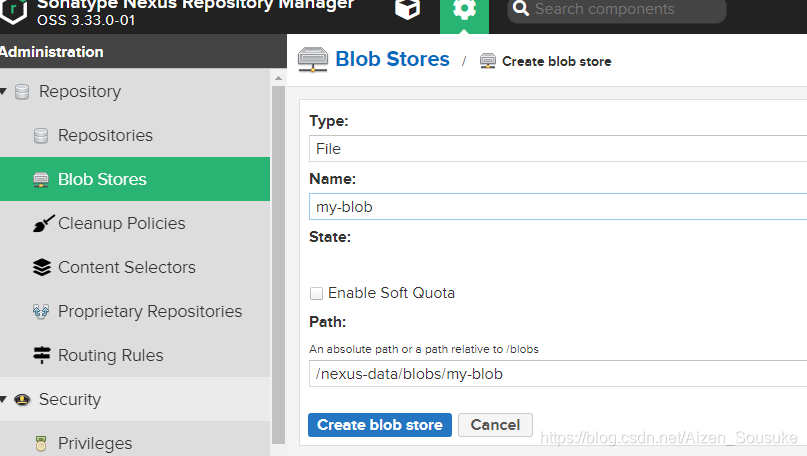The image size is (807, 456).
Task: Click the Repository database icon
Action: tap(22, 92)
